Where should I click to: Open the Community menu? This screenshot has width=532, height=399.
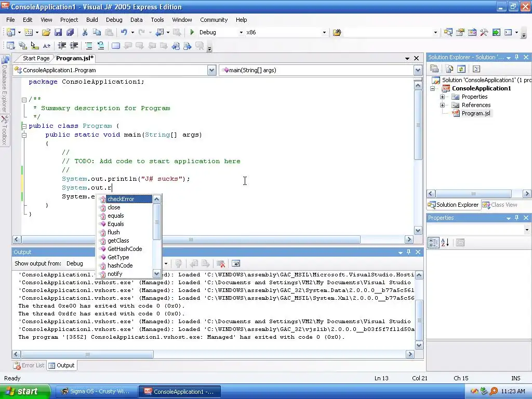pyautogui.click(x=214, y=20)
